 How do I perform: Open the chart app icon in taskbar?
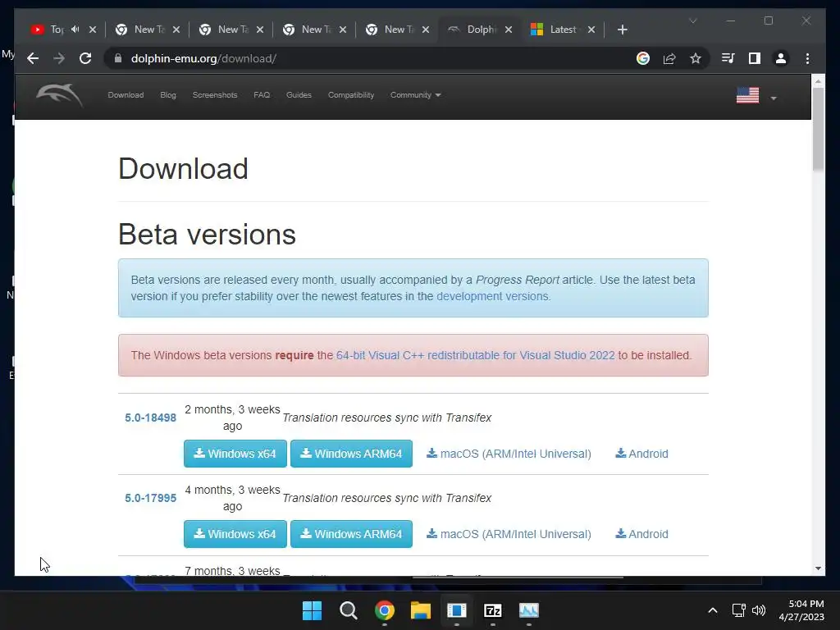pyautogui.click(x=529, y=610)
